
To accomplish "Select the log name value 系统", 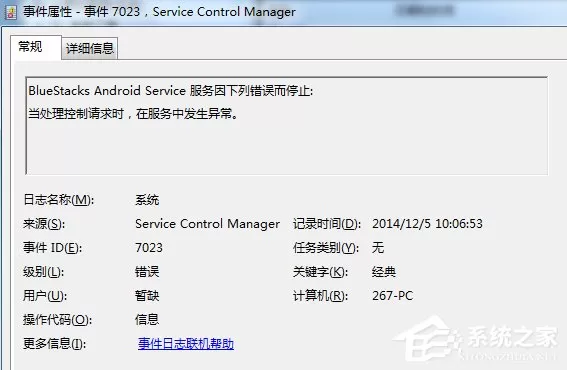I will (x=147, y=200).
